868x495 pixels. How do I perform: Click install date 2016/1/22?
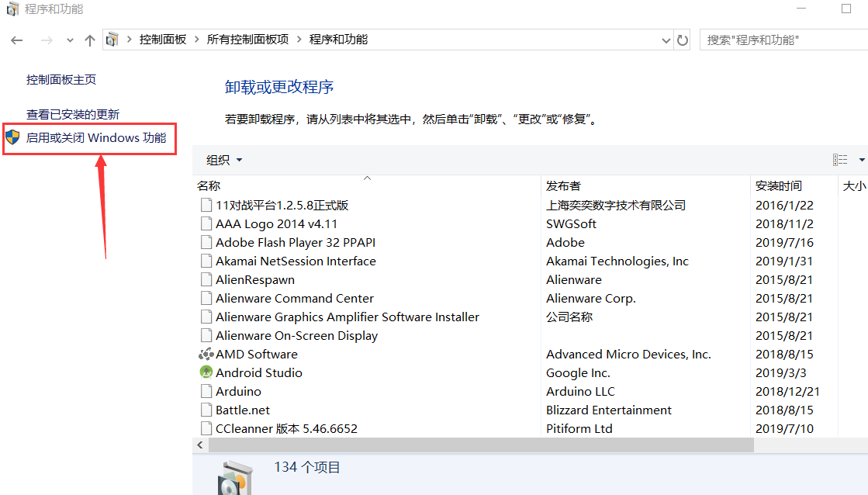tap(784, 206)
